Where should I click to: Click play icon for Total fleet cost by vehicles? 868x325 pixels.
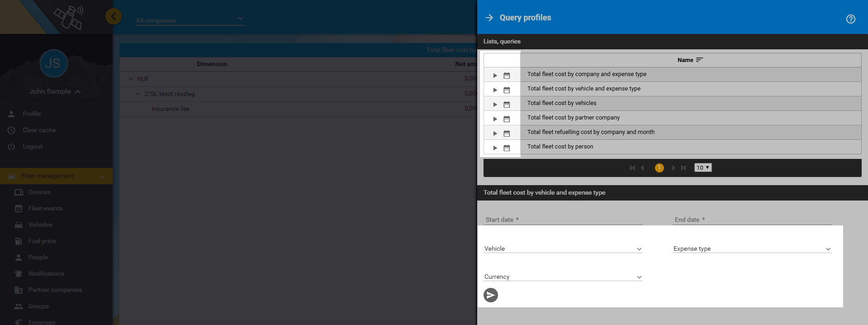tap(495, 105)
